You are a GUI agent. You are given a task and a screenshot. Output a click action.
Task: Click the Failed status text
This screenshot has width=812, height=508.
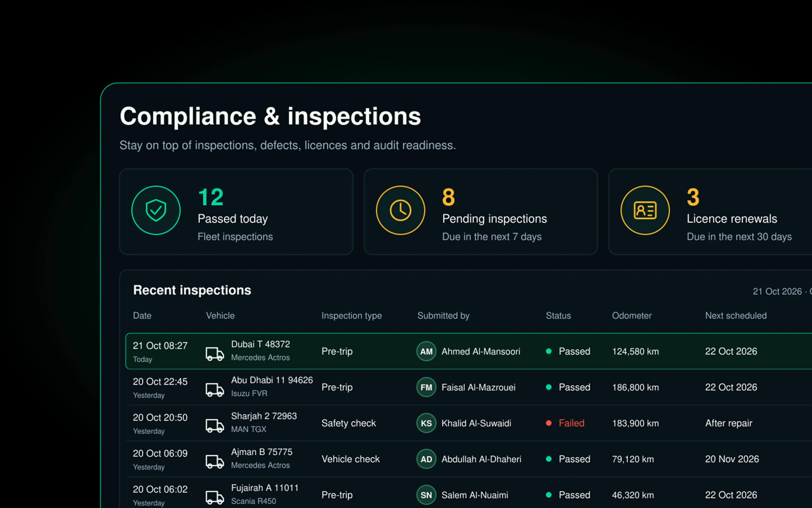coord(571,423)
